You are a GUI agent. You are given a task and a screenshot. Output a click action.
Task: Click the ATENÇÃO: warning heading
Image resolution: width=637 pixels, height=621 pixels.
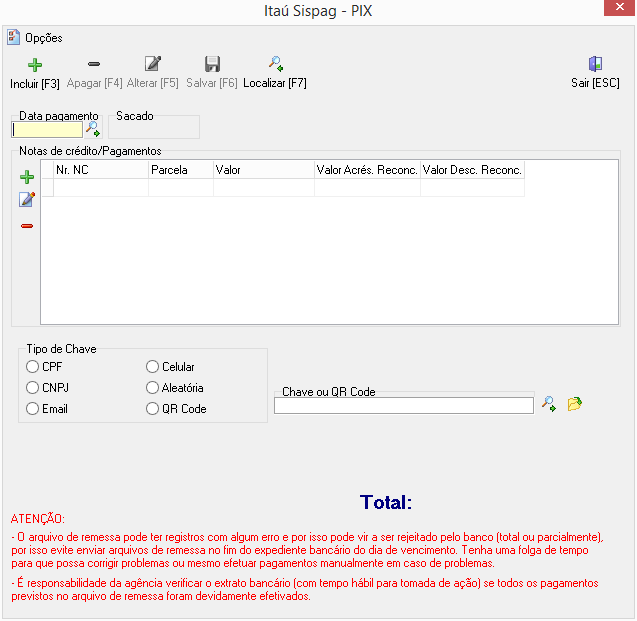tap(38, 519)
